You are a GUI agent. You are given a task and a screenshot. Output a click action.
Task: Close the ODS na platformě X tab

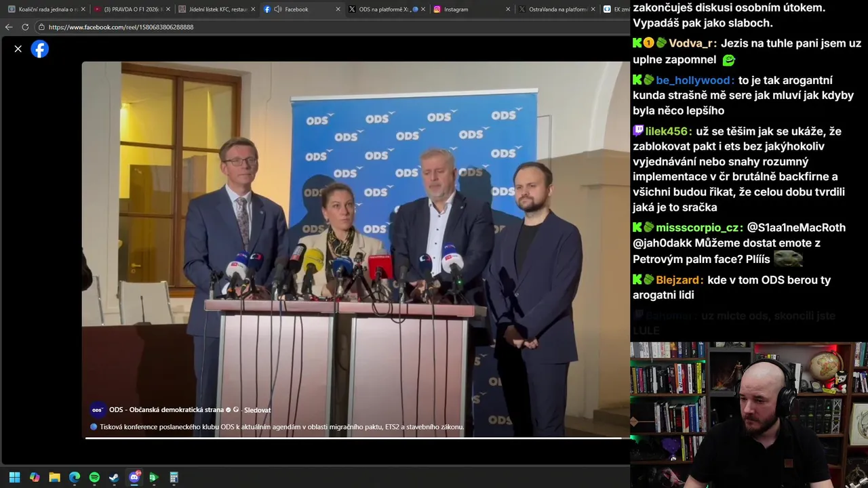pyautogui.click(x=423, y=9)
